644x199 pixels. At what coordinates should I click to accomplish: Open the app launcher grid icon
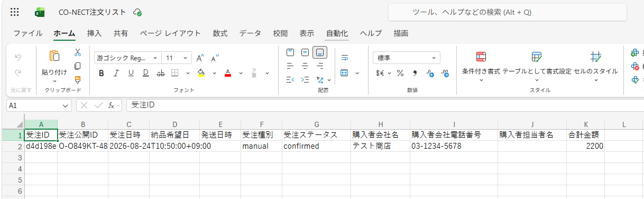pos(15,12)
